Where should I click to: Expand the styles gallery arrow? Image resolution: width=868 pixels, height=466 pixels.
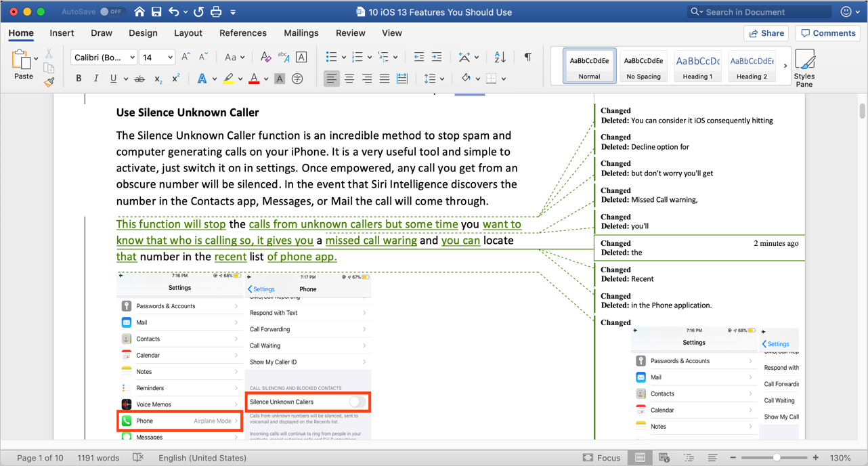pos(785,66)
